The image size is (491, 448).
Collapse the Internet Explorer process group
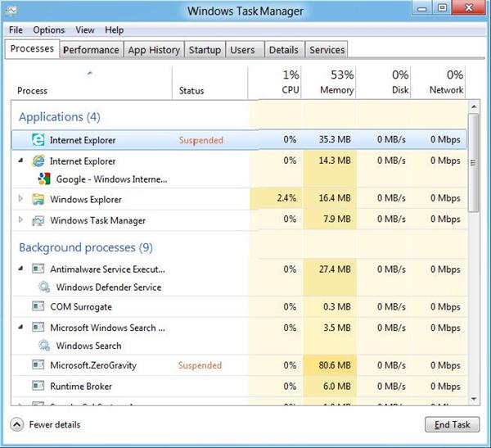pyautogui.click(x=20, y=161)
